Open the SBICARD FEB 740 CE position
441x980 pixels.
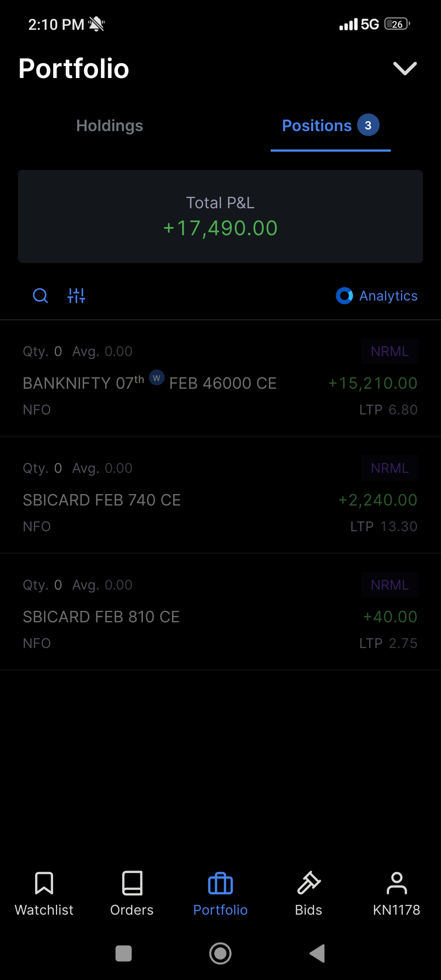coord(220,495)
